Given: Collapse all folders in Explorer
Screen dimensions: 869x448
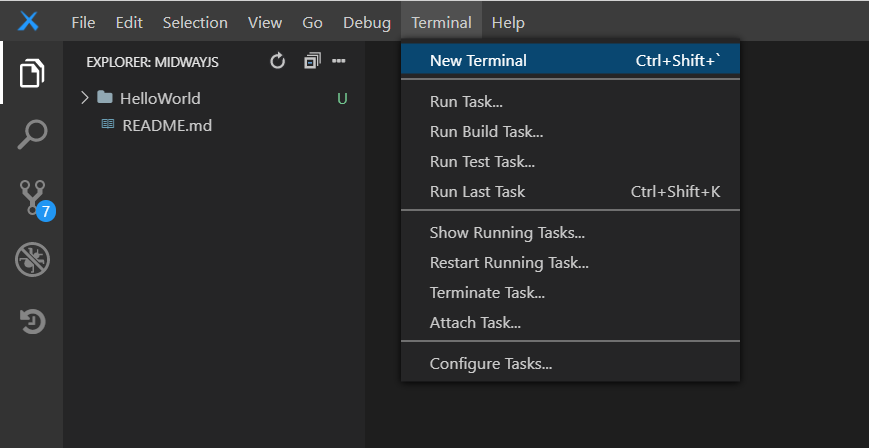Looking at the screenshot, I should click(312, 62).
